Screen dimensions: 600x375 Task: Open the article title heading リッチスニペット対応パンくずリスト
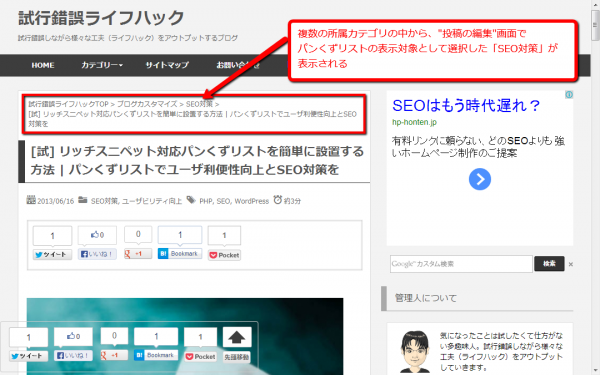(197, 160)
